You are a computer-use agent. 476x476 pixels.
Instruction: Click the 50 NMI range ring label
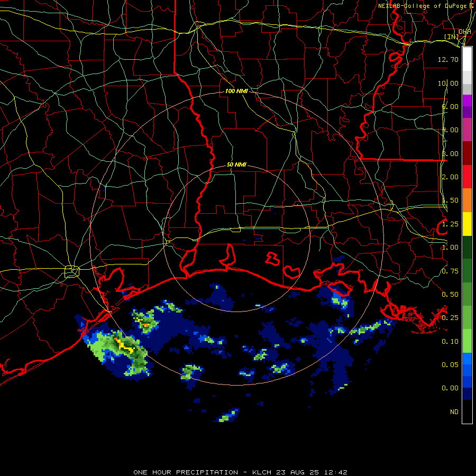[x=236, y=164]
